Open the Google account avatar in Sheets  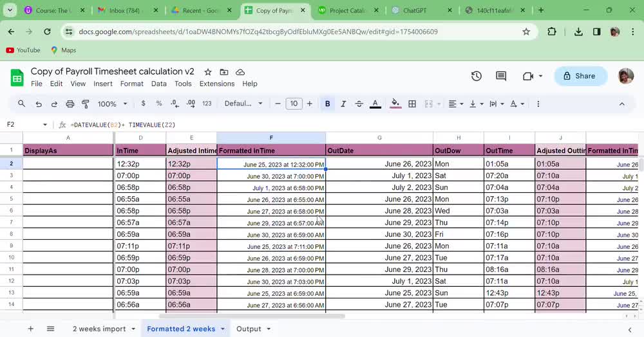click(x=626, y=76)
